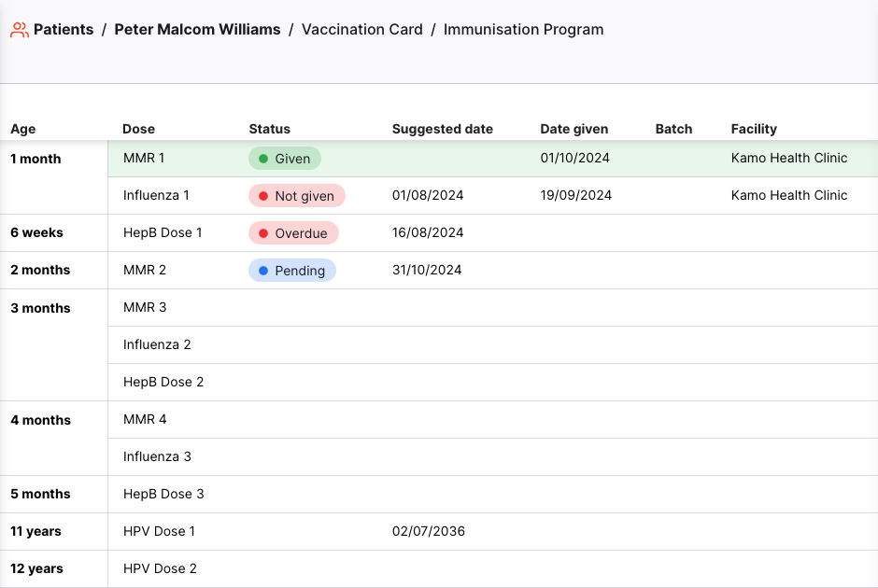Open the Patients breadcrumb link
The height and width of the screenshot is (588, 878).
click(x=64, y=30)
